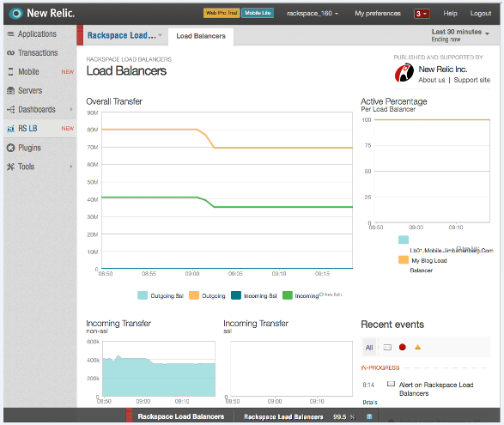Open the red alerts count dropdown

pos(422,14)
